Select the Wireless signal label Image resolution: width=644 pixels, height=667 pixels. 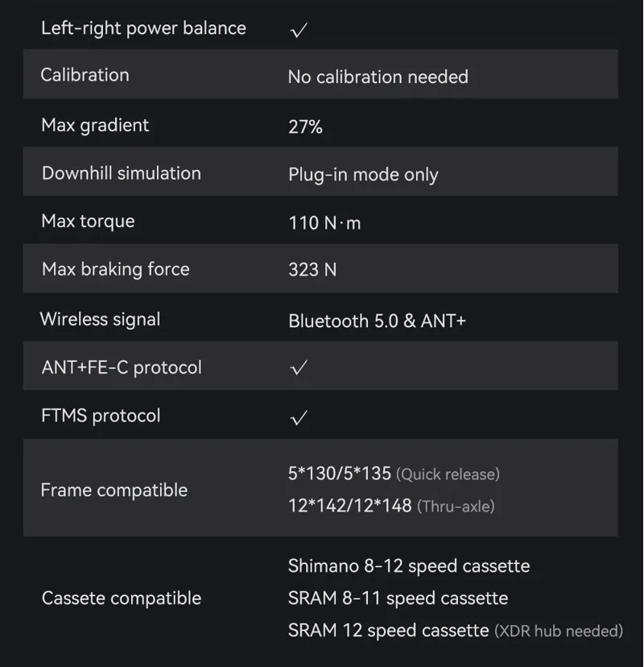tap(101, 319)
